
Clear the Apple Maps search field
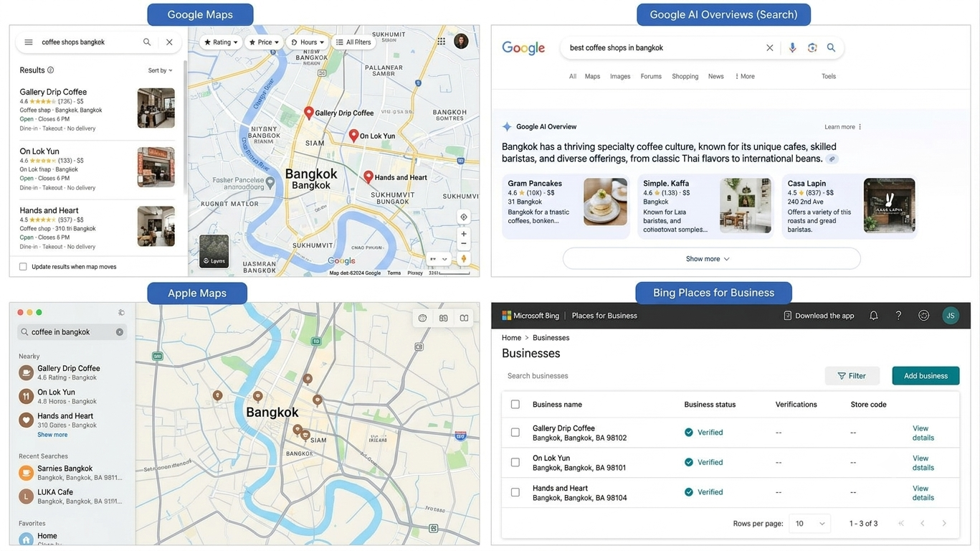click(x=120, y=332)
